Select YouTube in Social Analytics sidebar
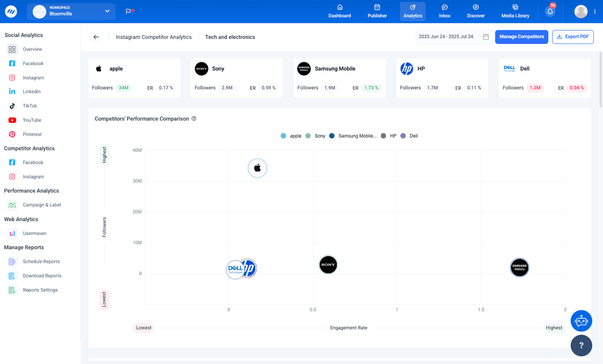 (x=32, y=120)
